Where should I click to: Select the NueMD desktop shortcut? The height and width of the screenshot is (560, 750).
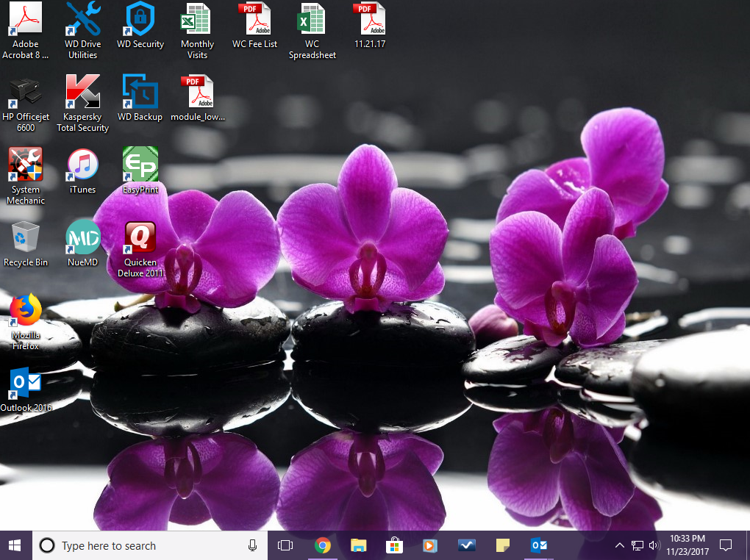[x=83, y=243]
